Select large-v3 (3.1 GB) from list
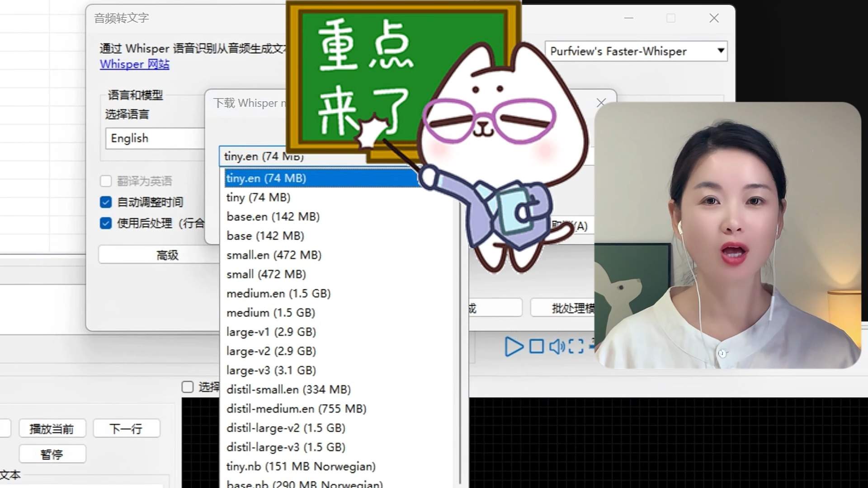The width and height of the screenshot is (868, 488). pos(271,371)
